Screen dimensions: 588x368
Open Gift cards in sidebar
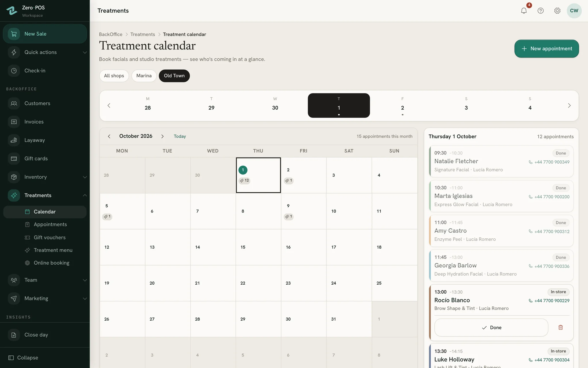click(45, 158)
